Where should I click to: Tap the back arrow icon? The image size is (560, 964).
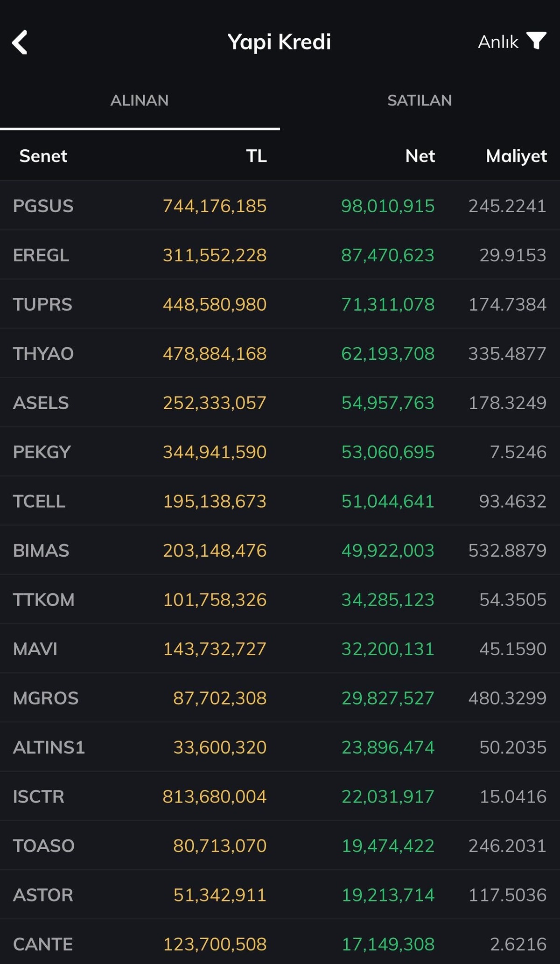coord(20,42)
